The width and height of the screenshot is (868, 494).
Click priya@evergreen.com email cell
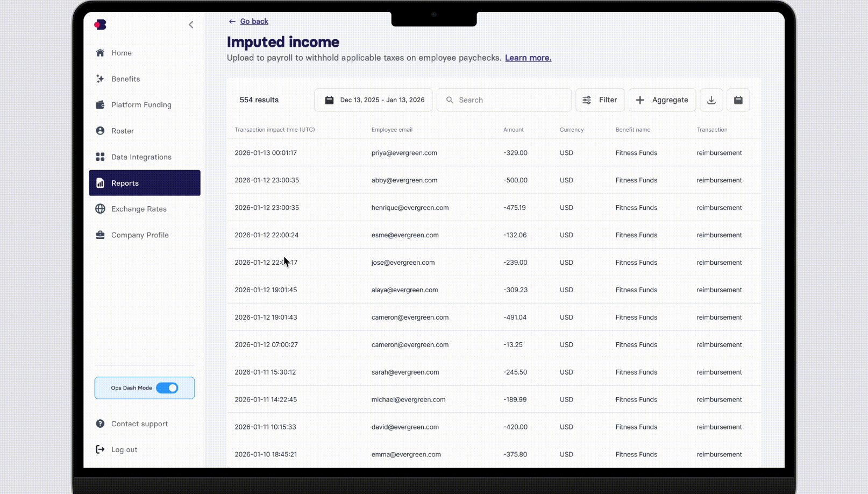click(404, 153)
